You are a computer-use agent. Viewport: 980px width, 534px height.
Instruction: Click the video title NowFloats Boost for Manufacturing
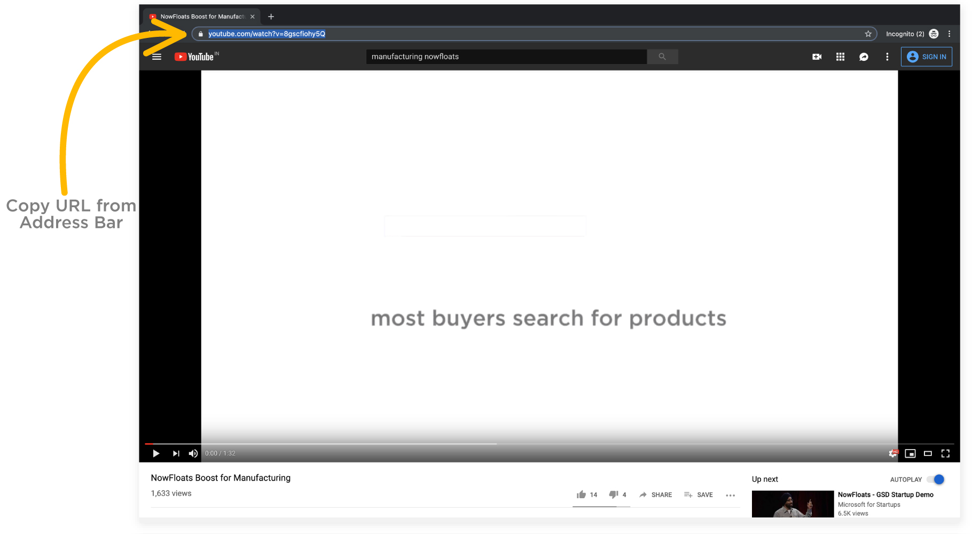click(x=221, y=478)
